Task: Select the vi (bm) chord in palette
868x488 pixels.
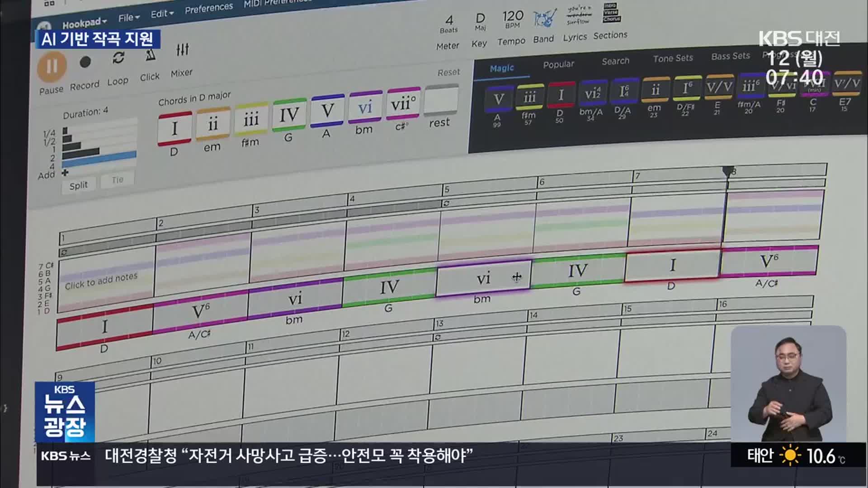Action: click(365, 108)
